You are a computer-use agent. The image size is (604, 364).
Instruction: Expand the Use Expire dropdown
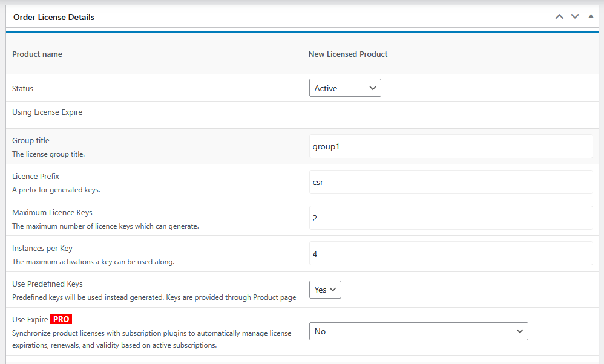point(418,331)
